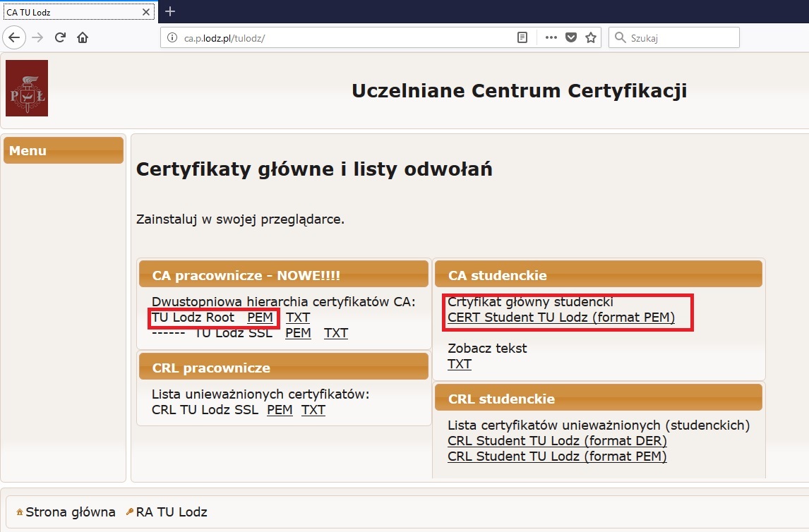Click text Lista unieważnionych certyfikatów
Screen dimensions: 809x532
(x=260, y=394)
